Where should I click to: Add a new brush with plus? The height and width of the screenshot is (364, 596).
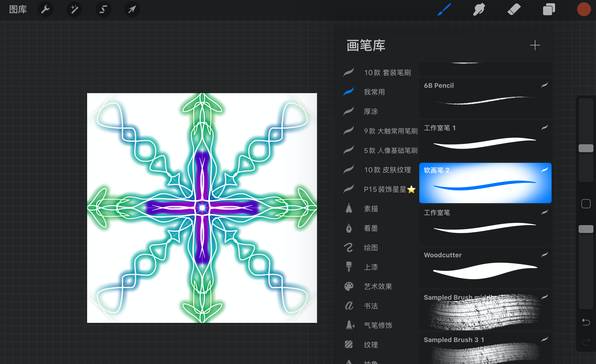pos(535,45)
